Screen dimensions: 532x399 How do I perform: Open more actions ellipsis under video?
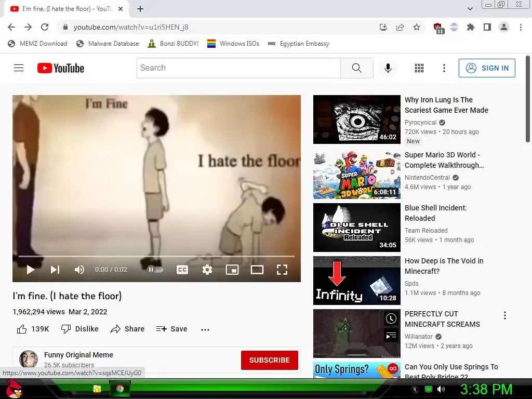205,329
